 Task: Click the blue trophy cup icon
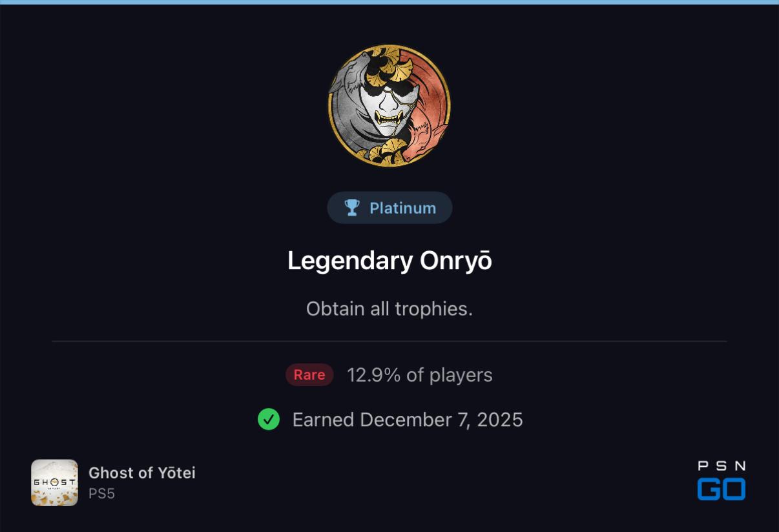(351, 207)
